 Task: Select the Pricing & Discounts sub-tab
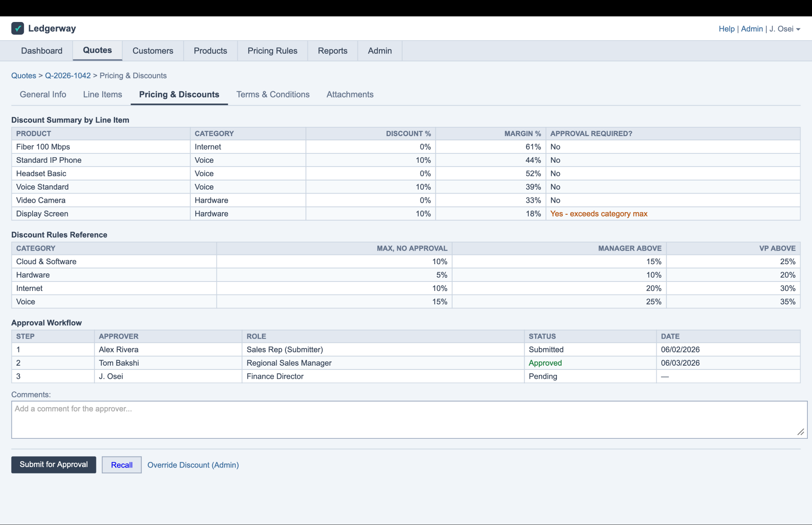[179, 95]
